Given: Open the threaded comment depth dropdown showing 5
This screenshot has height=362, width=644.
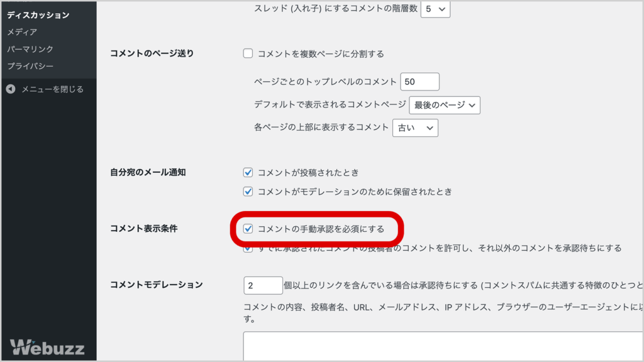Looking at the screenshot, I should pos(435,9).
